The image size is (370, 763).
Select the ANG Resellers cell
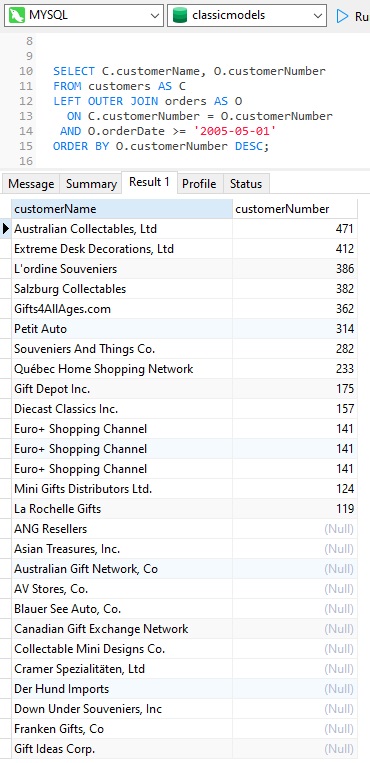pos(122,528)
